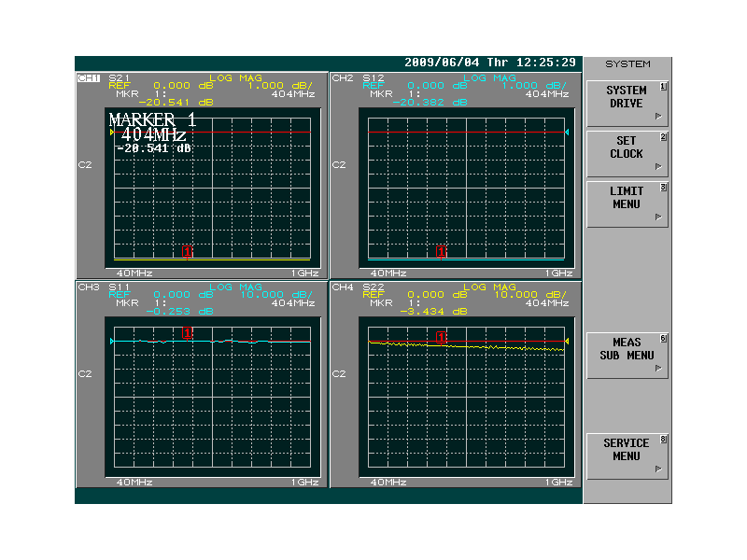Open the MEAS SUB MENU softkey
The width and height of the screenshot is (747, 560).
627,356
